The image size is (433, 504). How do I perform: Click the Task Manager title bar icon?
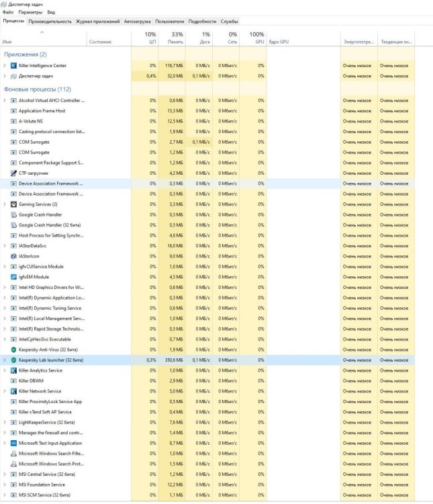coord(4,5)
